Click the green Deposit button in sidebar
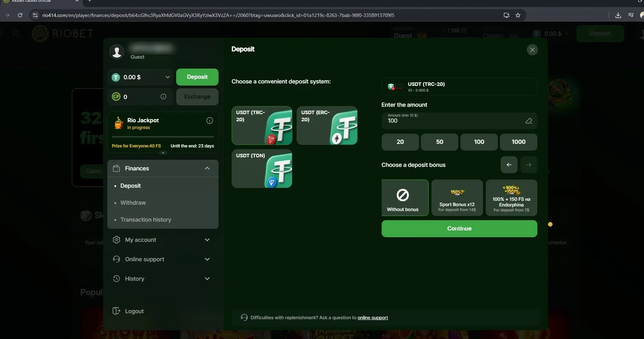This screenshot has width=644, height=339. click(197, 77)
